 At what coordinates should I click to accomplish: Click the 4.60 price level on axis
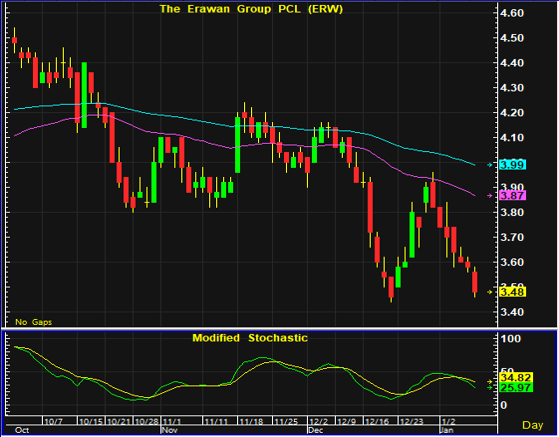tap(512, 13)
